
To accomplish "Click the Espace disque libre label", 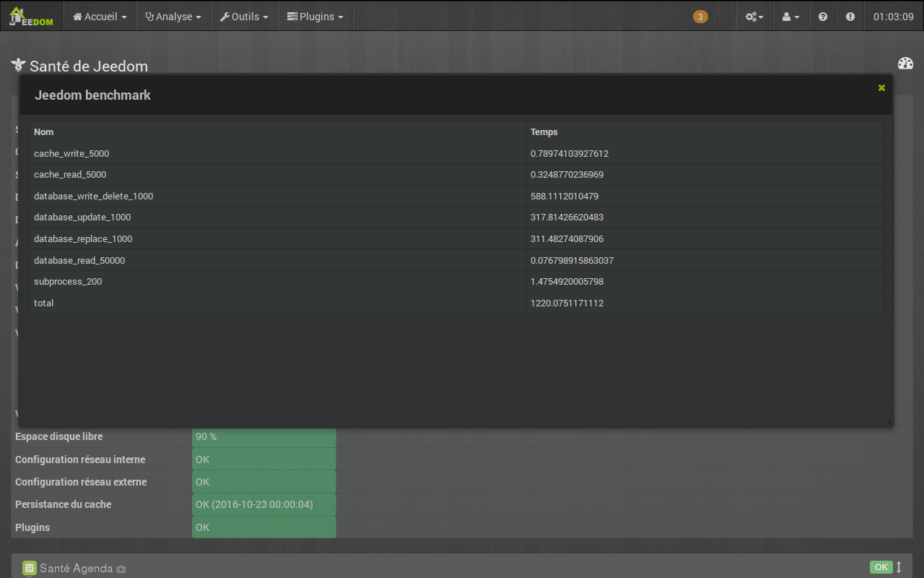I will (58, 436).
